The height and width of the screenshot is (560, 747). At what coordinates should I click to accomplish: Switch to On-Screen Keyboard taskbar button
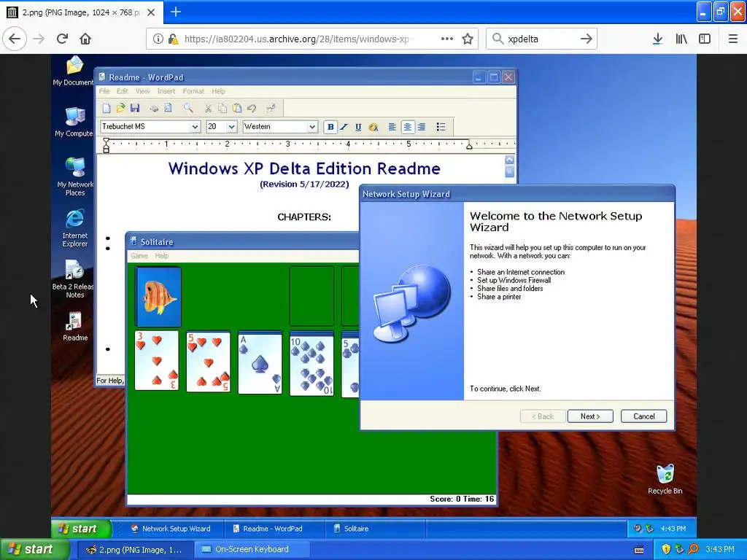point(252,550)
